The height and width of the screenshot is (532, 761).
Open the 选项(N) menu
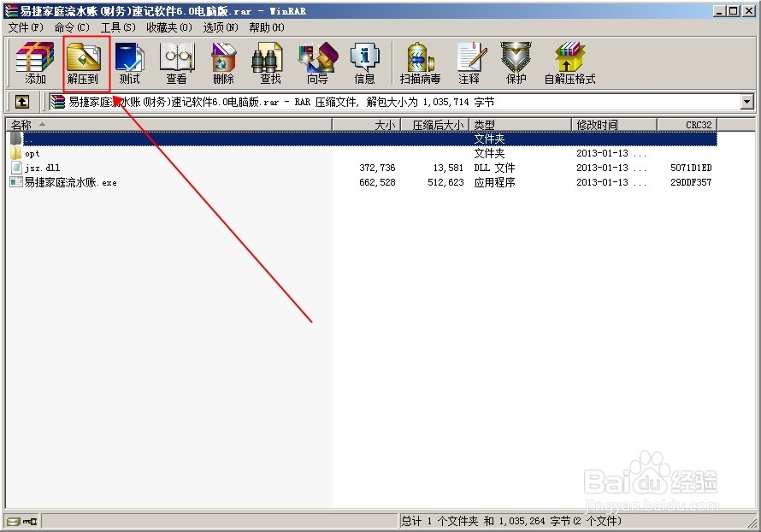[221, 27]
